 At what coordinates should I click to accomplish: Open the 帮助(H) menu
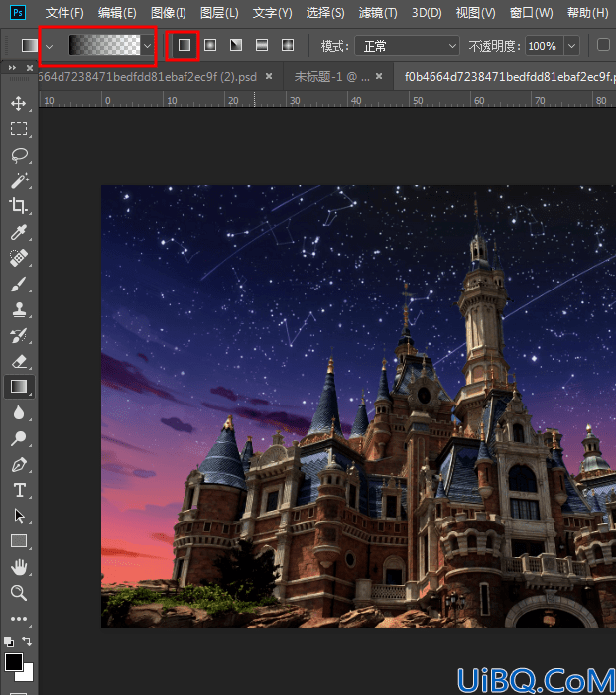point(587,13)
